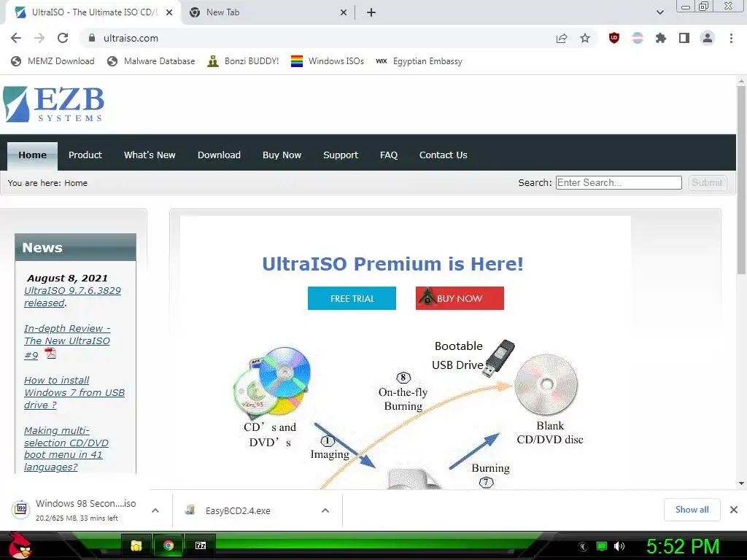Viewport: 747px width, 560px height.
Task: Expand EasyBCD2.4.exe download options
Action: tap(325, 510)
